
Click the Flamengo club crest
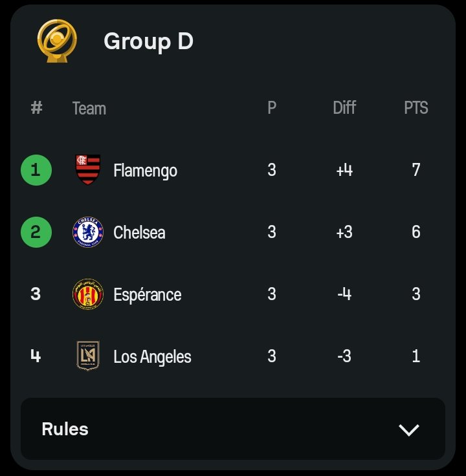88,169
